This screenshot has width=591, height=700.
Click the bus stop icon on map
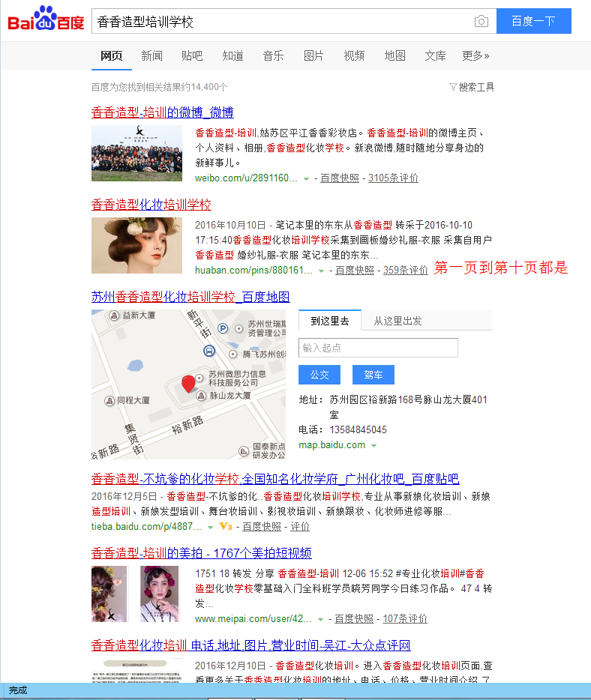(209, 351)
